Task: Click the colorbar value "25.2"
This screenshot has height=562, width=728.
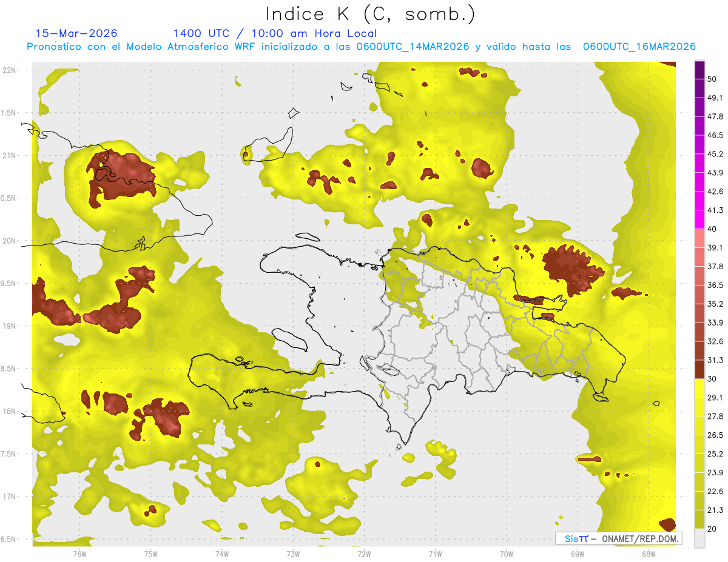Action: click(x=715, y=454)
